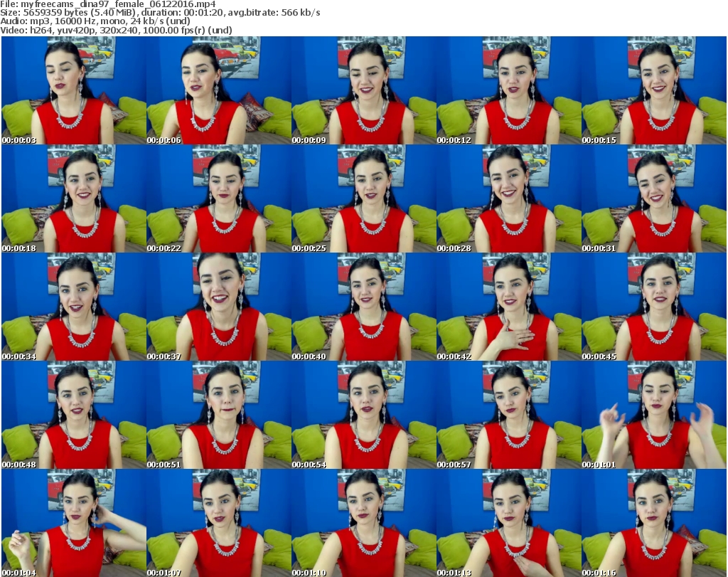
Task: Click the Audio info line mp3, 16000 Hz
Action: (95, 21)
